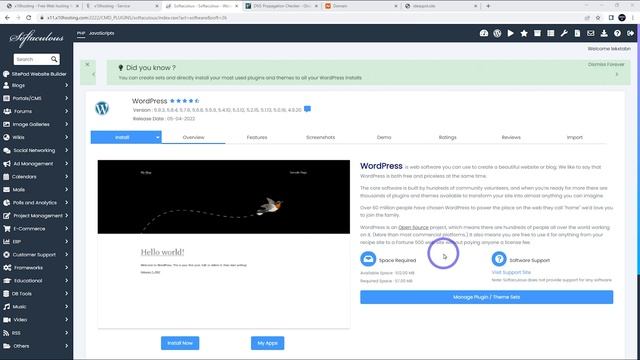Switch to the Demo tab

point(384,138)
